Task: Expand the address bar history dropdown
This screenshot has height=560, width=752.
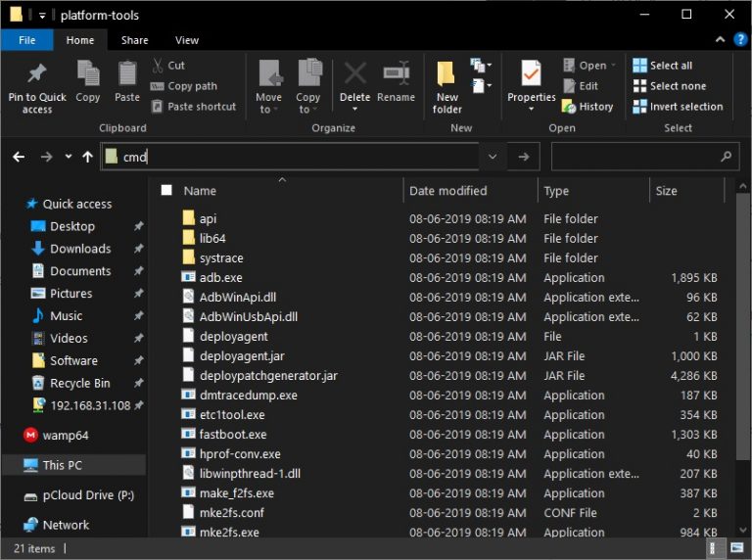Action: [492, 157]
